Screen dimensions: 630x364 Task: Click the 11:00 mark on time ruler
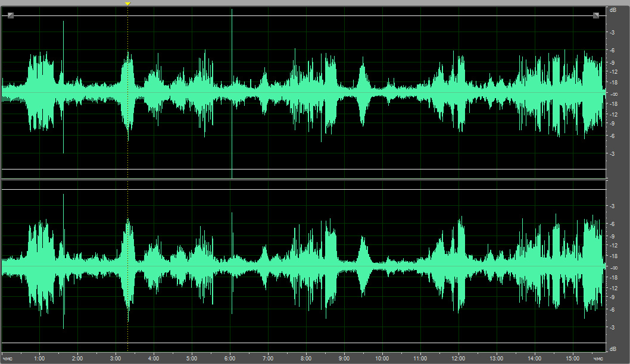click(420, 359)
